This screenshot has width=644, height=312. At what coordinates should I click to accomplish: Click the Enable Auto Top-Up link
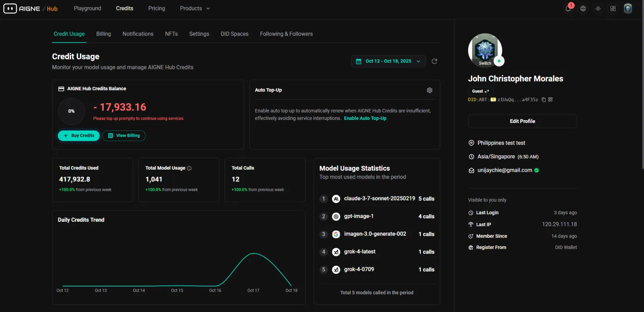click(x=365, y=119)
